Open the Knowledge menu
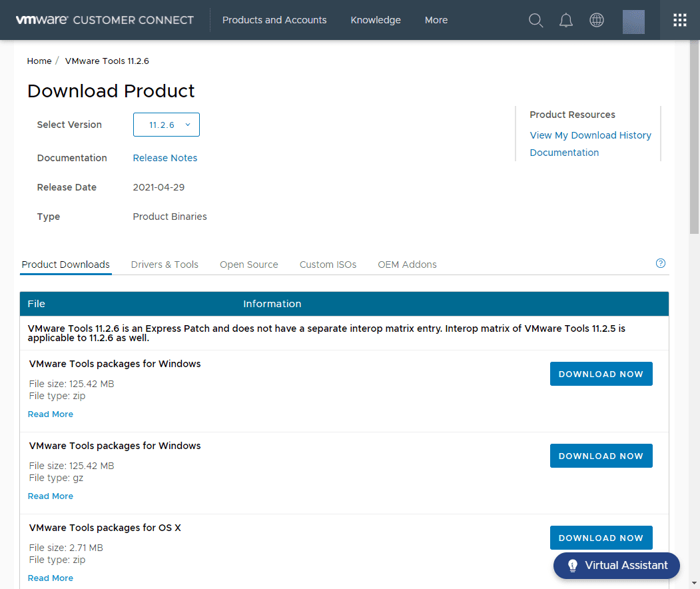Screen dimensions: 700x589 [x=375, y=20]
